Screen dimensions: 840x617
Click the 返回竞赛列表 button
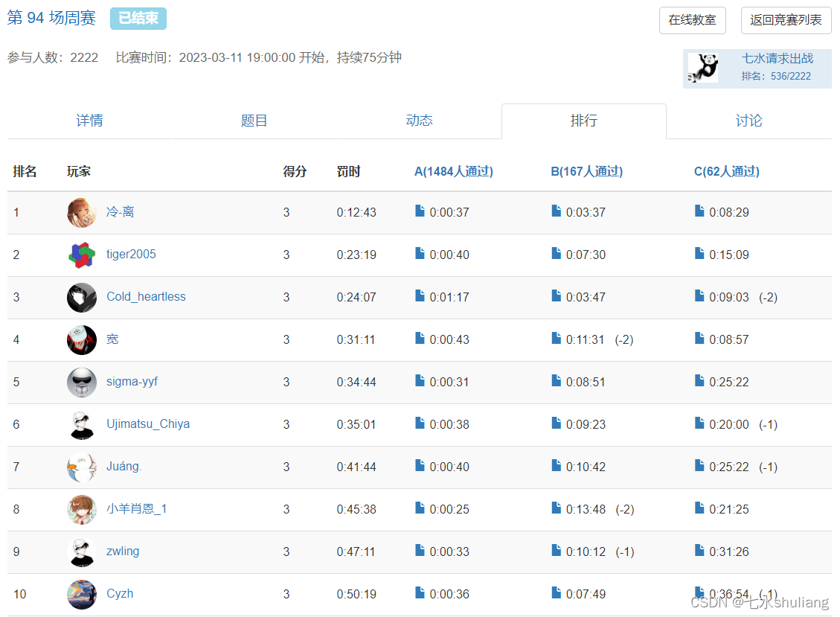[786, 20]
